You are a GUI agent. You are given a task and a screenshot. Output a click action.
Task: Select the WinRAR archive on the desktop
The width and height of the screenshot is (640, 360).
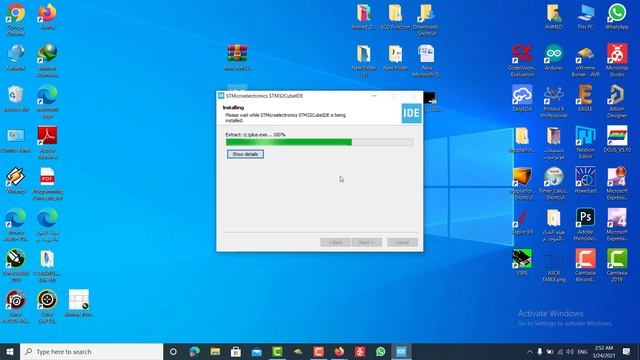(x=238, y=57)
